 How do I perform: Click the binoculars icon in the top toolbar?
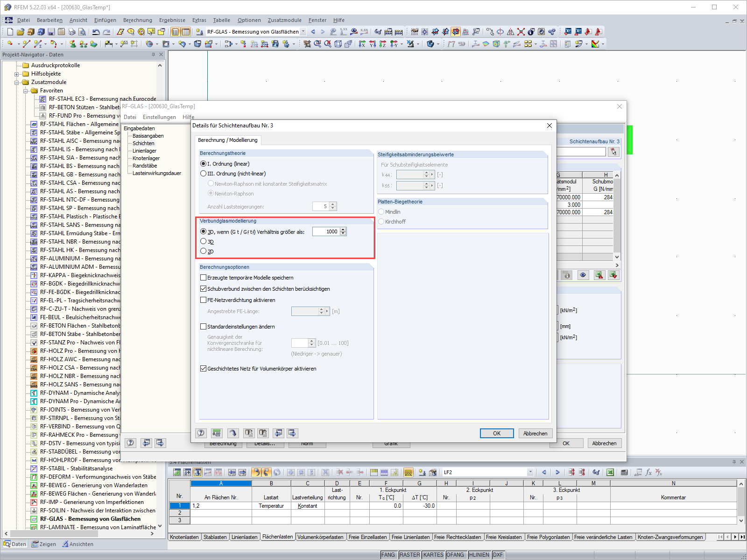(x=378, y=32)
